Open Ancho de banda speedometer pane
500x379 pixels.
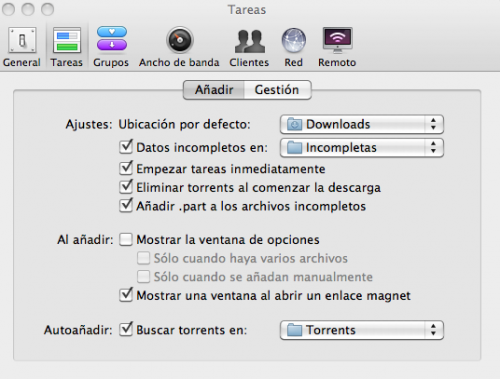(x=179, y=47)
